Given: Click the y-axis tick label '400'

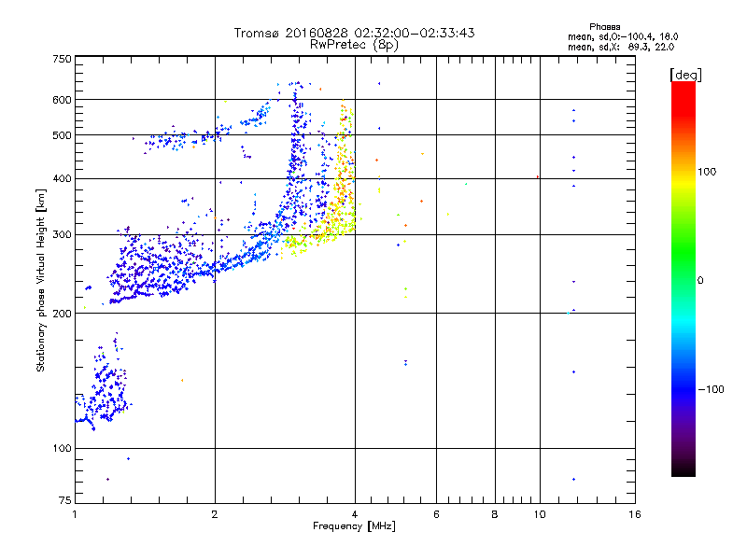Looking at the screenshot, I should [62, 179].
